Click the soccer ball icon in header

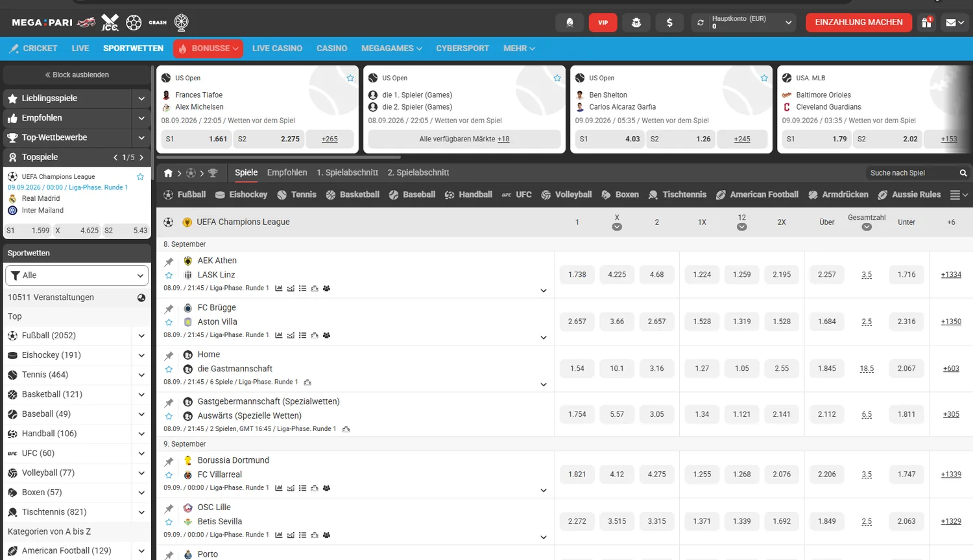point(134,23)
